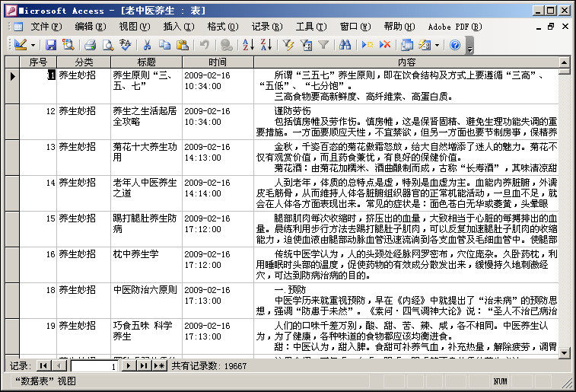Click title cell 菊花十大养生功用
576x392 pixels.
click(146, 158)
